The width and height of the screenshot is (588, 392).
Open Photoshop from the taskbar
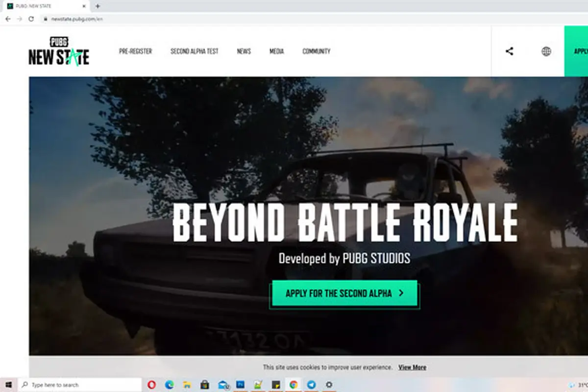(x=241, y=385)
